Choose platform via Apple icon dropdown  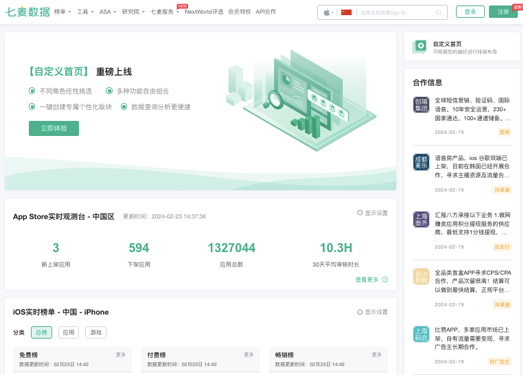[328, 13]
